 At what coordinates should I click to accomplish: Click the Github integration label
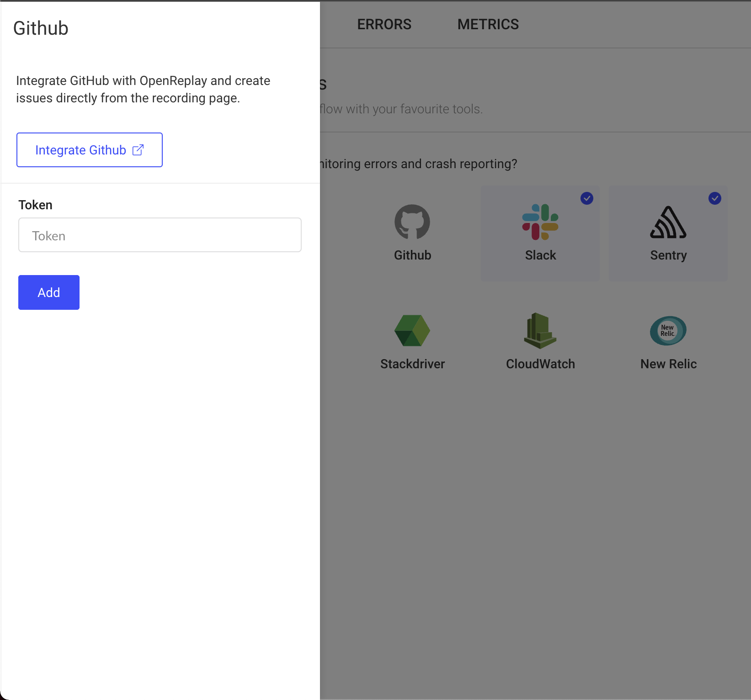coord(413,255)
